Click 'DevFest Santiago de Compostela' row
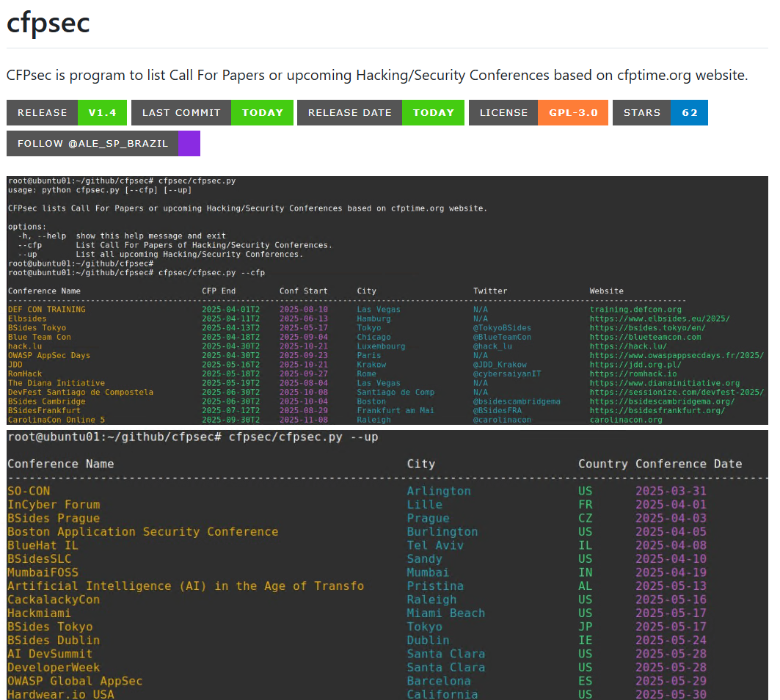780x700 pixels. (x=81, y=392)
